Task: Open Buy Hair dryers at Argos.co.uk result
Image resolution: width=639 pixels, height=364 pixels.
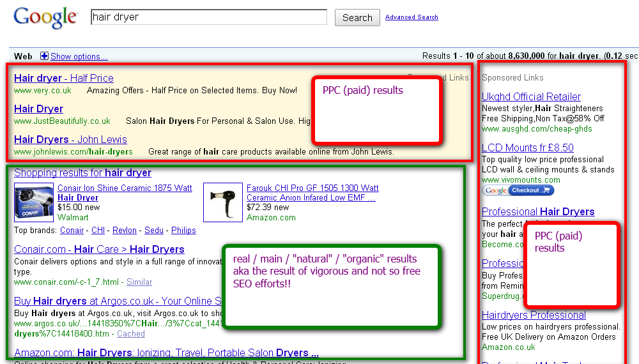Action: pyautogui.click(x=118, y=301)
